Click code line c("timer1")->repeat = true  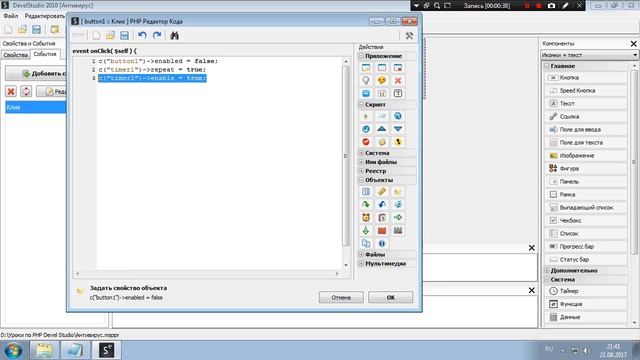point(152,69)
